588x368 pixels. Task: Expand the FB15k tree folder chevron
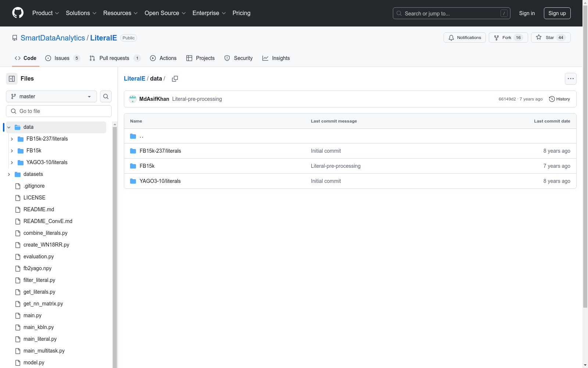coord(12,151)
